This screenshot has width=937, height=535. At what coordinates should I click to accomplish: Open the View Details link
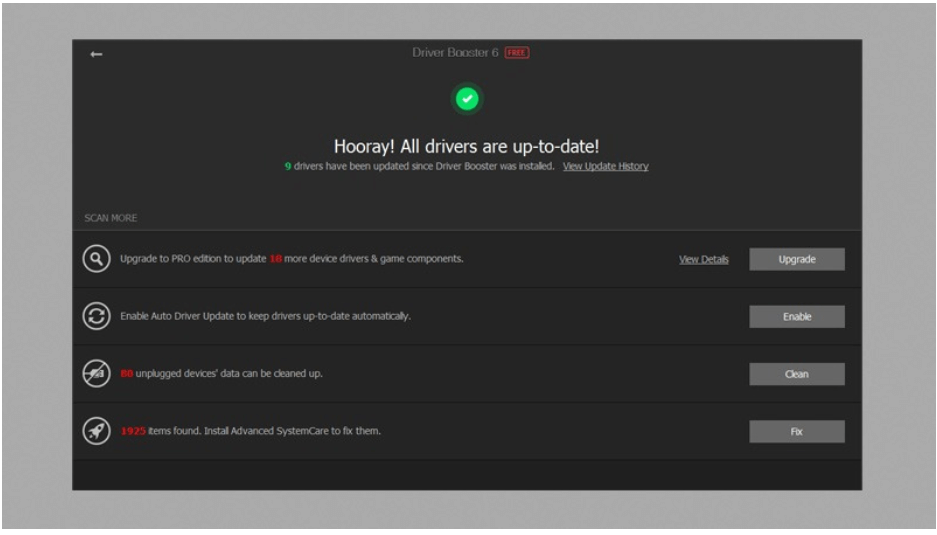pyautogui.click(x=703, y=260)
